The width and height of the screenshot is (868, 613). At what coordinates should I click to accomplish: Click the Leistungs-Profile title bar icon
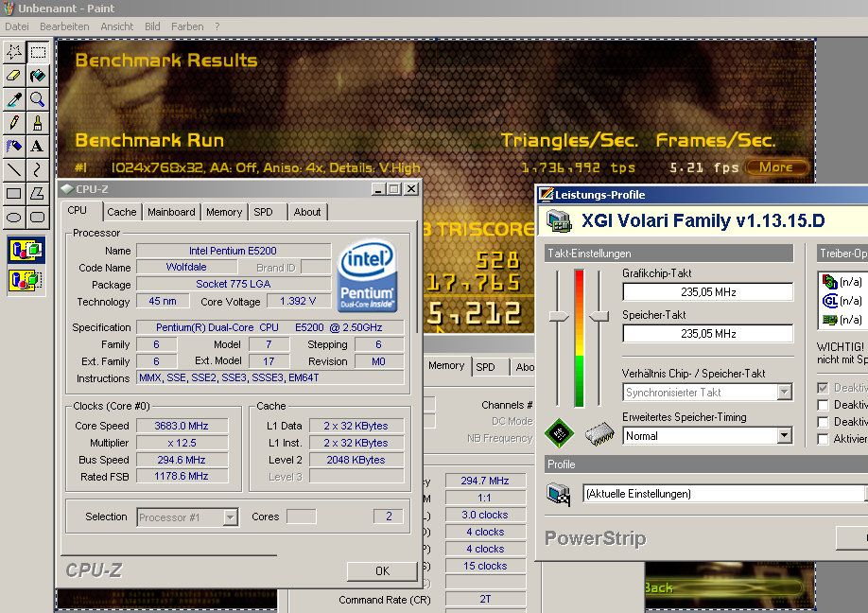(x=547, y=194)
